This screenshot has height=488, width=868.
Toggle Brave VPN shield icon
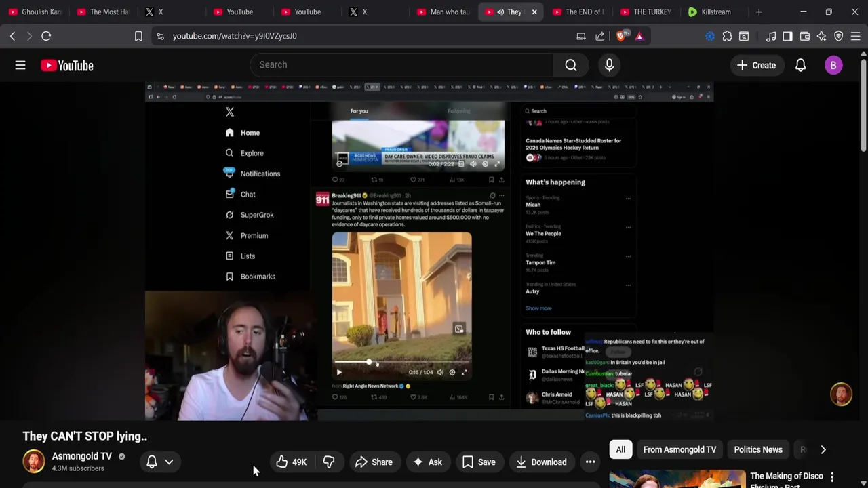pos(839,36)
